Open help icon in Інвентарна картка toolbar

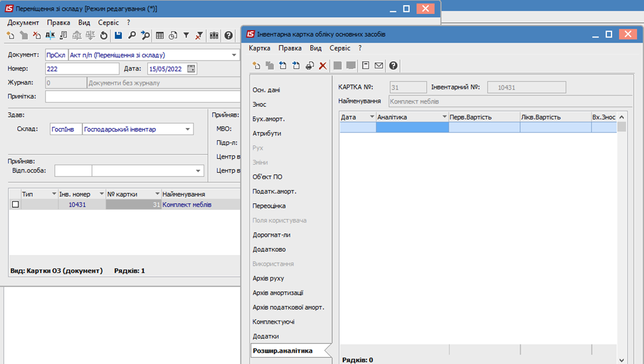pyautogui.click(x=393, y=66)
